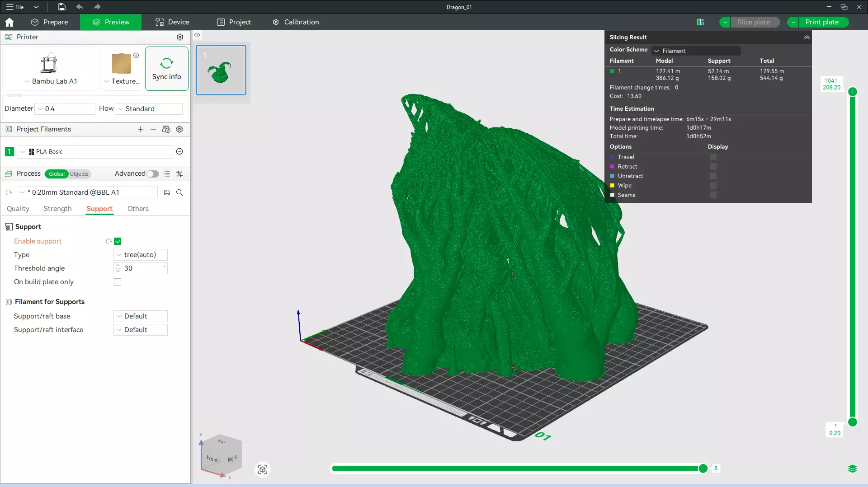Remove a project filament with minus icon

click(153, 129)
